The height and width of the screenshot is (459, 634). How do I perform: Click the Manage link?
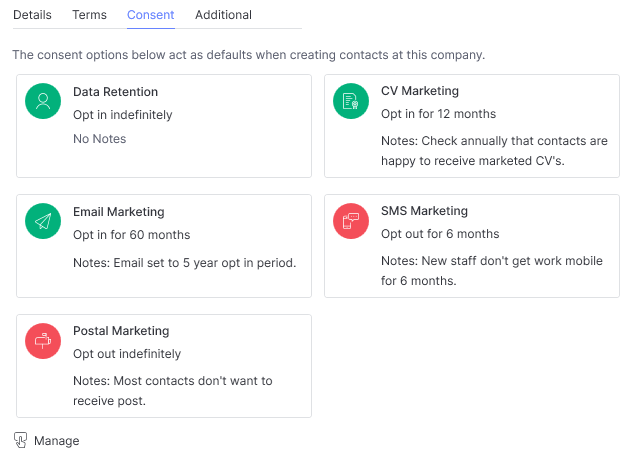(57, 441)
